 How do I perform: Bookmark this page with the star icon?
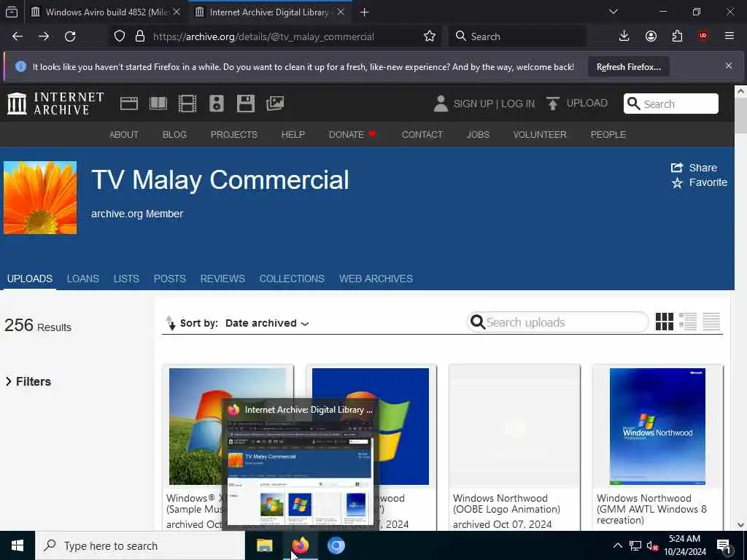click(429, 36)
